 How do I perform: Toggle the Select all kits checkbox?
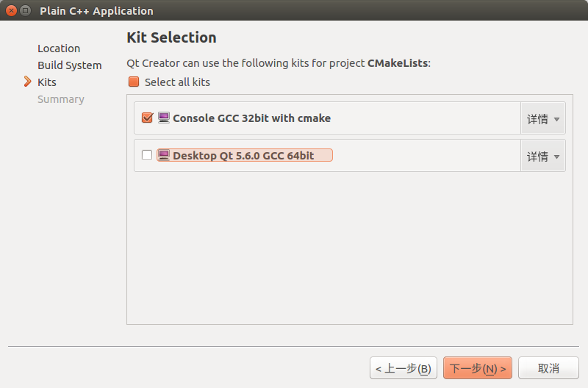tap(134, 82)
